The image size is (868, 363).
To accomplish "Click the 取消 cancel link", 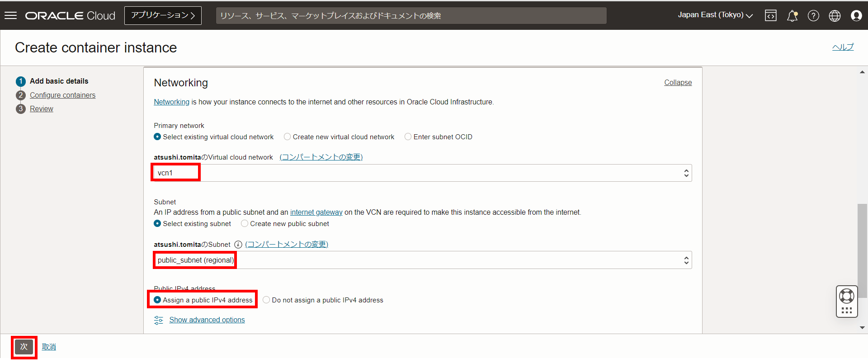I will point(49,347).
